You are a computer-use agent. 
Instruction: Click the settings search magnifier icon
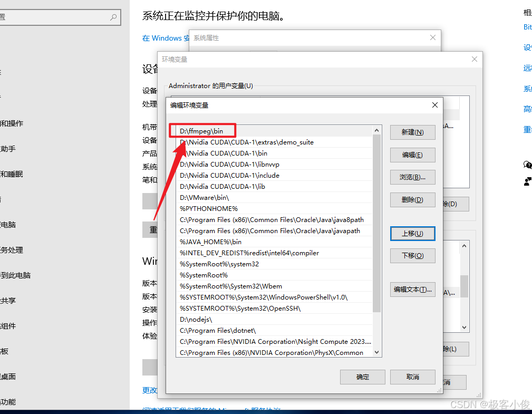113,17
